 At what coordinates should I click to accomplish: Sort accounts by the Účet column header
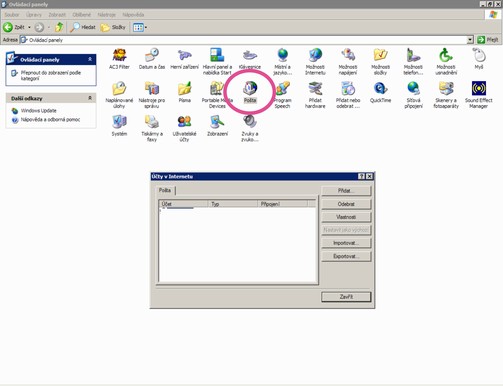tap(183, 204)
